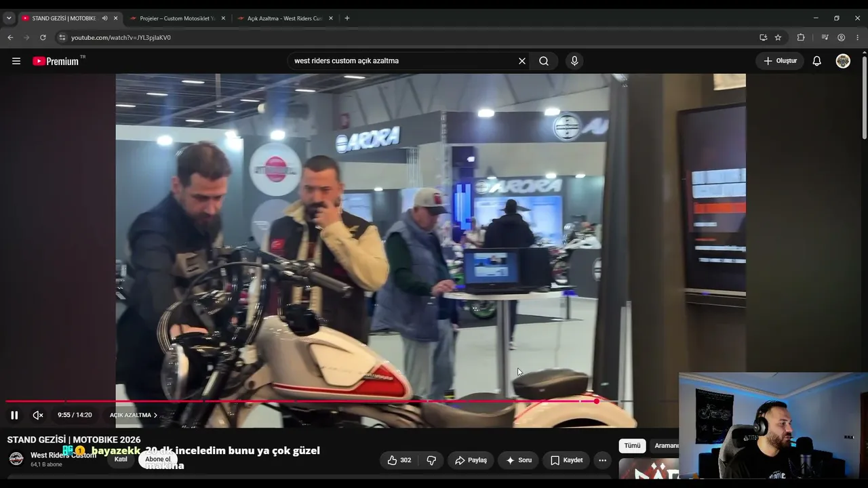Click the 9:55 / 14:20 time display

click(75, 415)
